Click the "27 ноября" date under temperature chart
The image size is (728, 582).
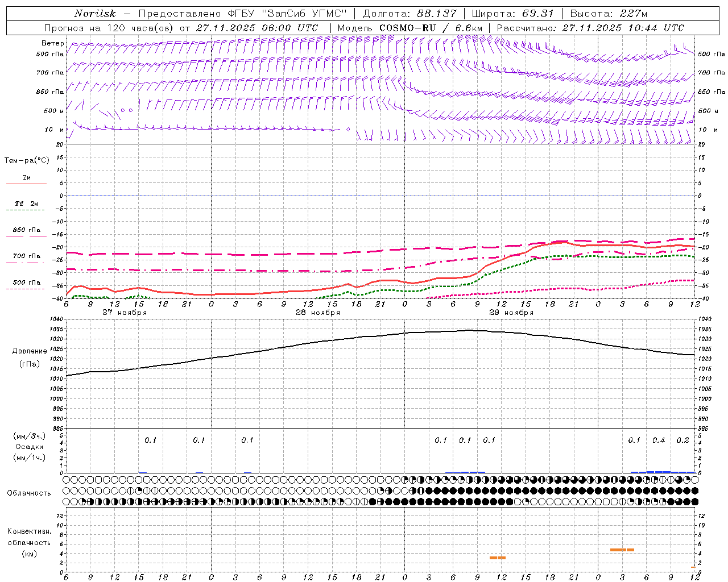click(x=125, y=313)
